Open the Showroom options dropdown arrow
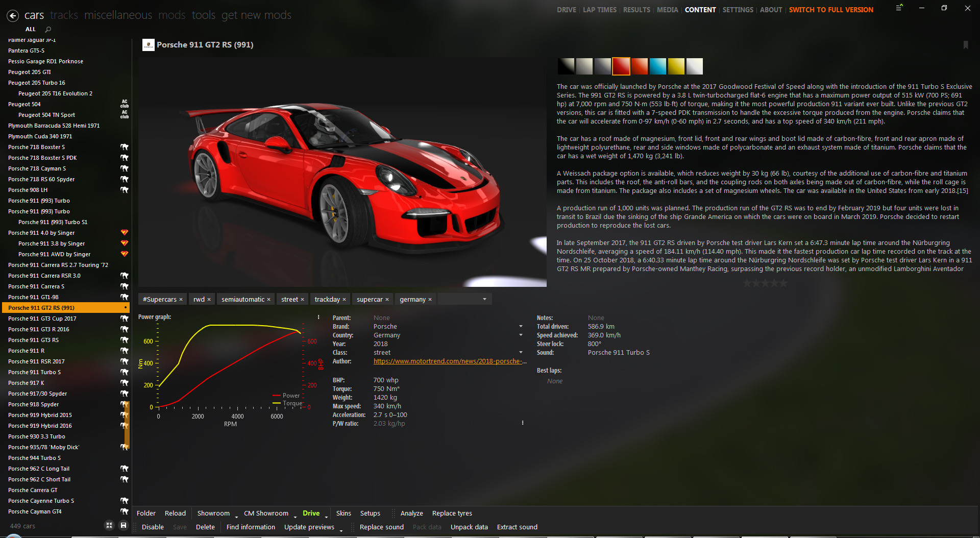980x538 pixels. coord(236,517)
